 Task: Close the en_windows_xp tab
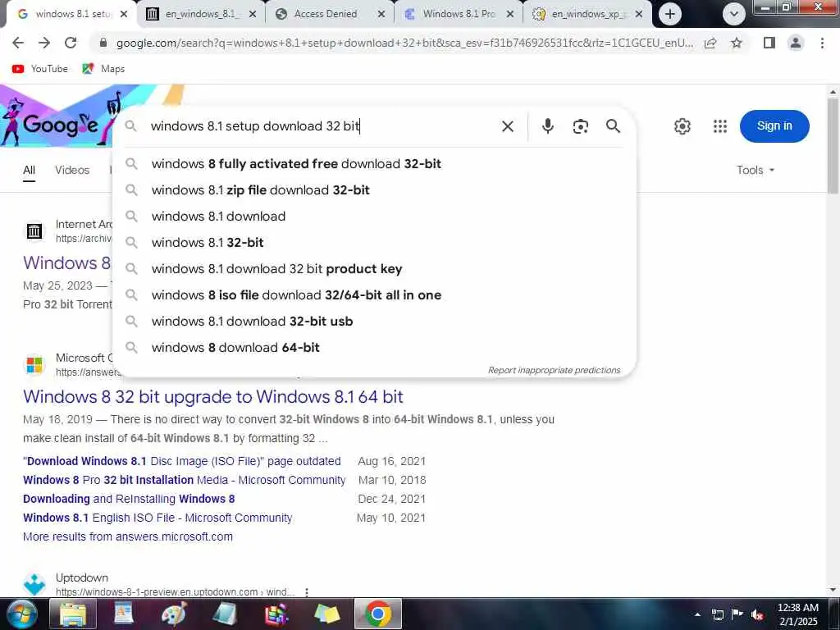click(x=638, y=15)
